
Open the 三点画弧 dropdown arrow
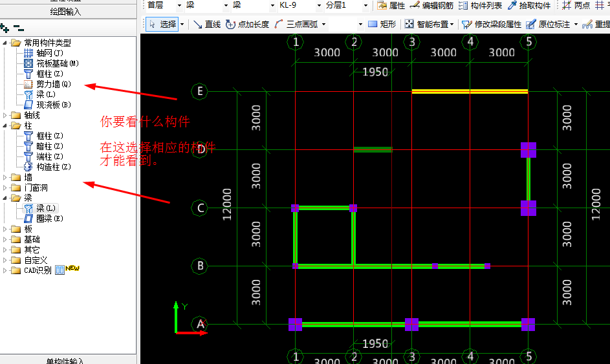click(323, 25)
